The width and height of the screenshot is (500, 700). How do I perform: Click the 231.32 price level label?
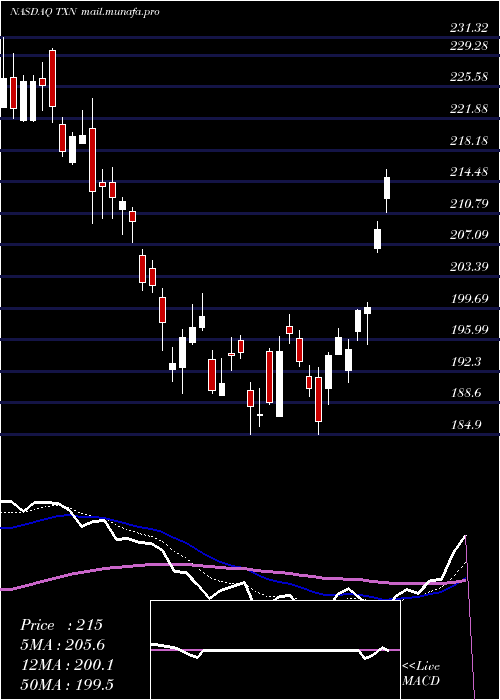coord(468,29)
